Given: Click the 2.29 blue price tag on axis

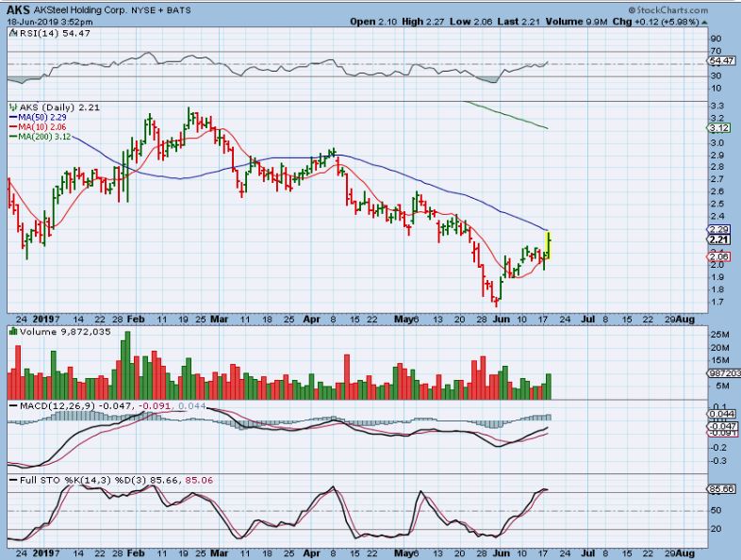Looking at the screenshot, I should (x=719, y=230).
